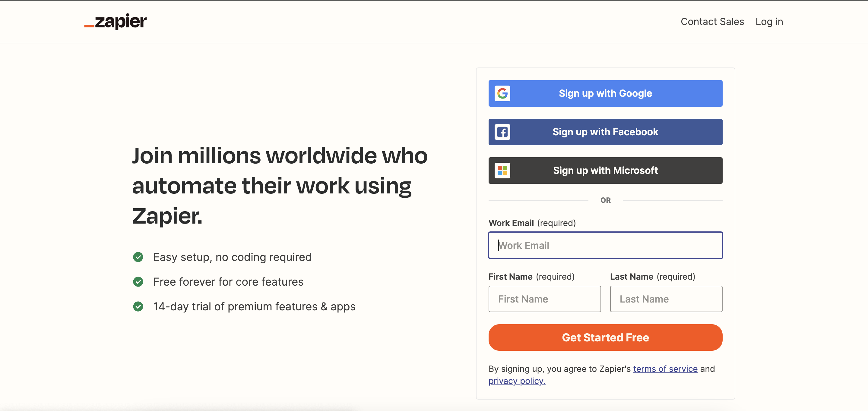Viewport: 868px width, 411px height.
Task: Click the Facebook f icon
Action: point(502,132)
